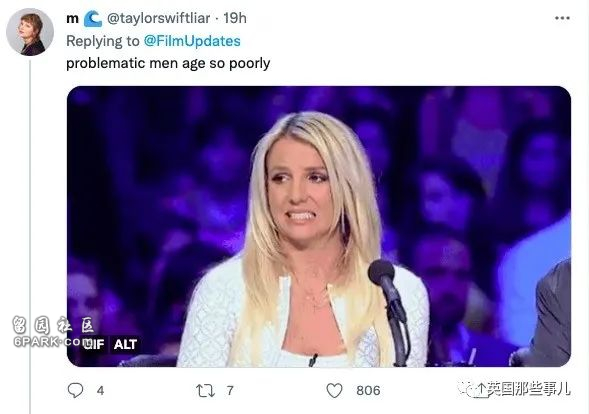Click the display name "m"
The height and width of the screenshot is (414, 589).
point(72,19)
